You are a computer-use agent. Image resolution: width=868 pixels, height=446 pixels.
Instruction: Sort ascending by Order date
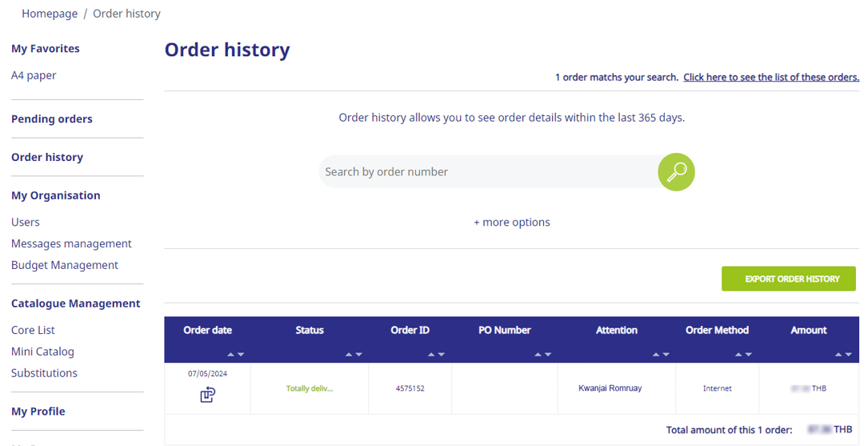point(231,355)
